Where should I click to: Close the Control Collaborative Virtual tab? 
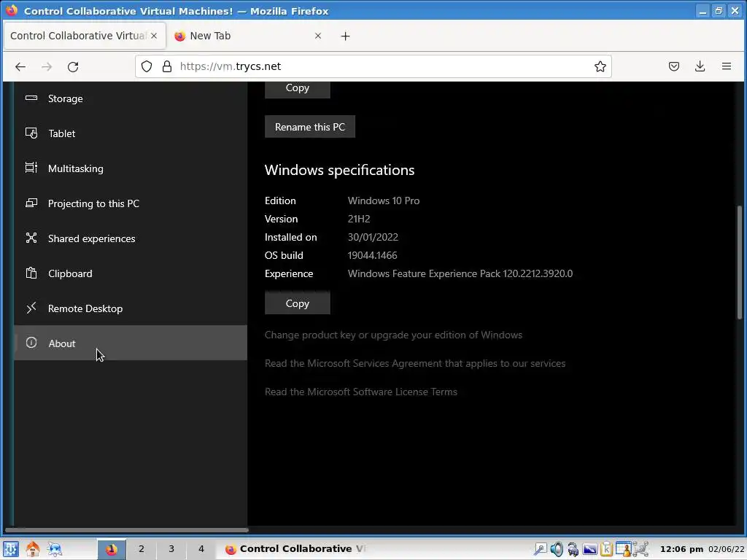click(x=154, y=36)
